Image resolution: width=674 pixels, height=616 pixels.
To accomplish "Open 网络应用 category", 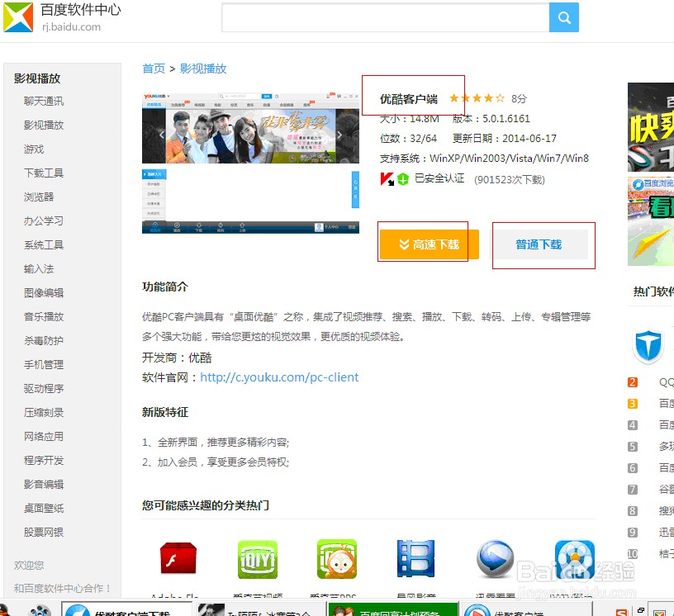I will pos(44,437).
